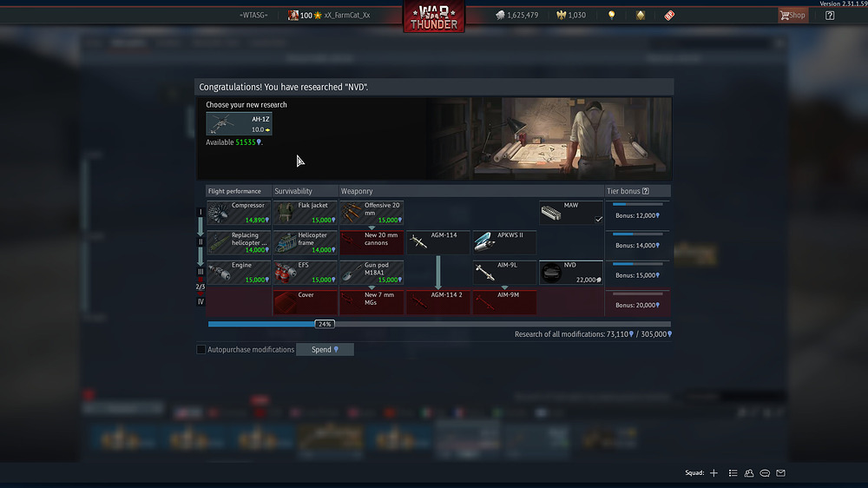The height and width of the screenshot is (488, 868).
Task: Choose the Flak jacket modification
Action: point(305,213)
